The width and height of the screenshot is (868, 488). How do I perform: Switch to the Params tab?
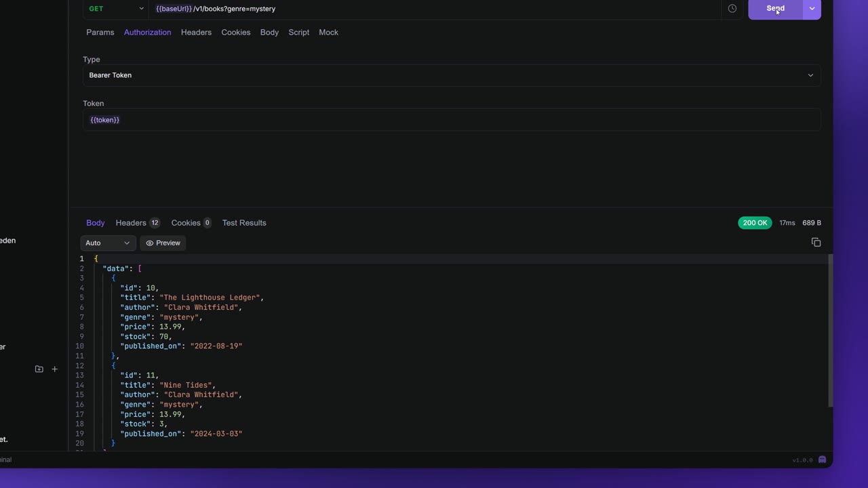pos(100,33)
